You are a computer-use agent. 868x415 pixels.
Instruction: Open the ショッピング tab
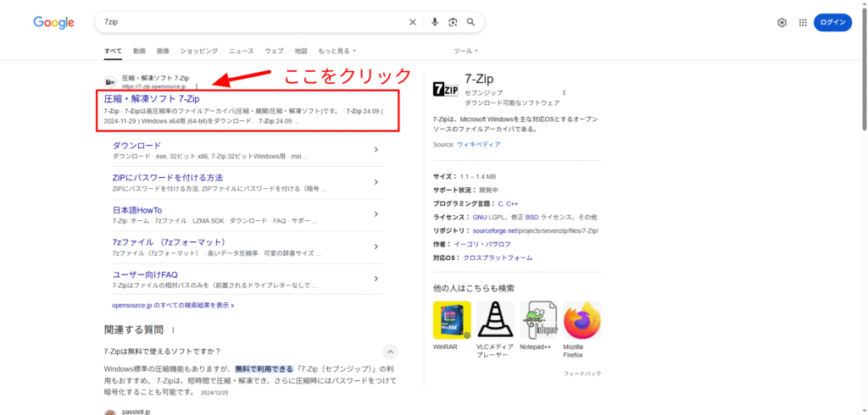point(198,51)
